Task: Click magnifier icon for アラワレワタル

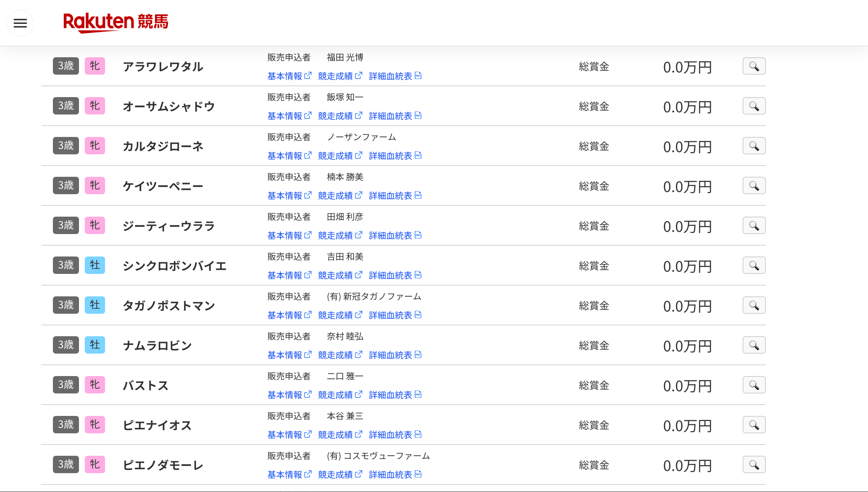Action: coord(754,66)
